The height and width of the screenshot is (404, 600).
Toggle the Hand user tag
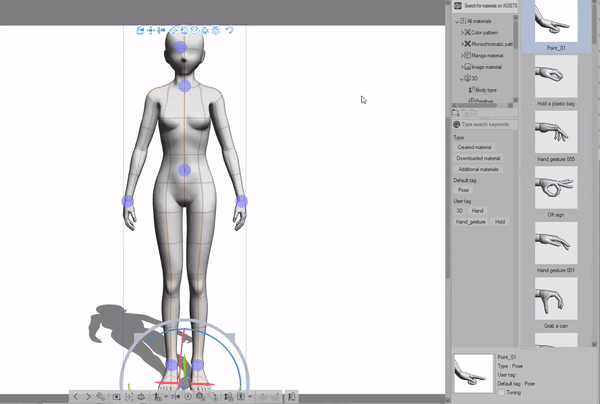coord(478,211)
